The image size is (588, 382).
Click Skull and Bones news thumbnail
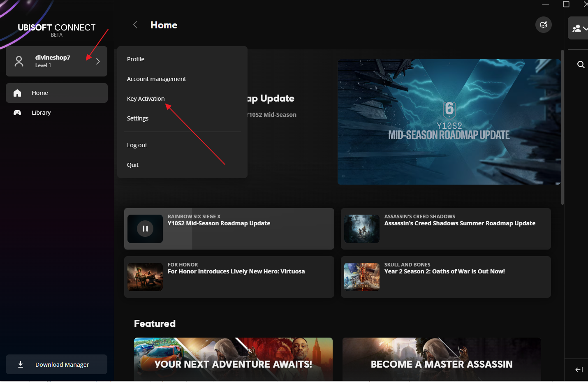[361, 277]
